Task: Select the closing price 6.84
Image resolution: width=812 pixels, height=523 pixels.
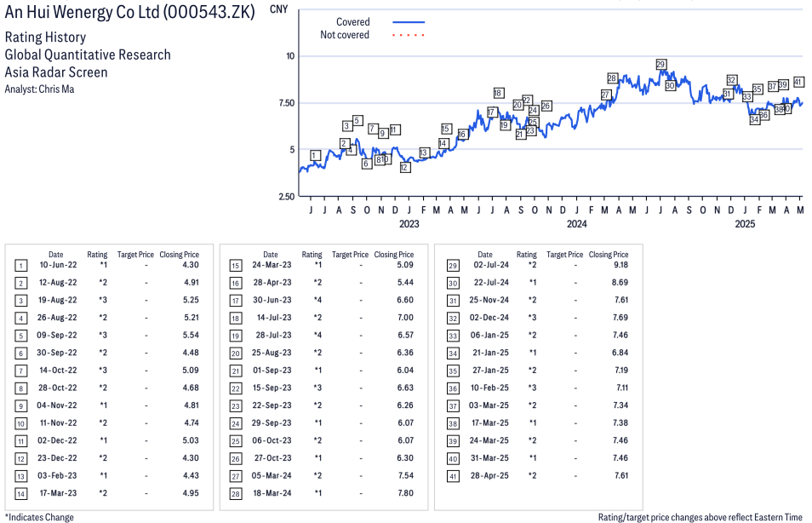Action: tap(620, 353)
